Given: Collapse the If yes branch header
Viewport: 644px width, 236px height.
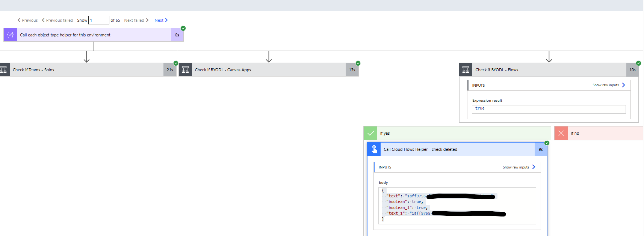Looking at the screenshot, I should click(457, 133).
